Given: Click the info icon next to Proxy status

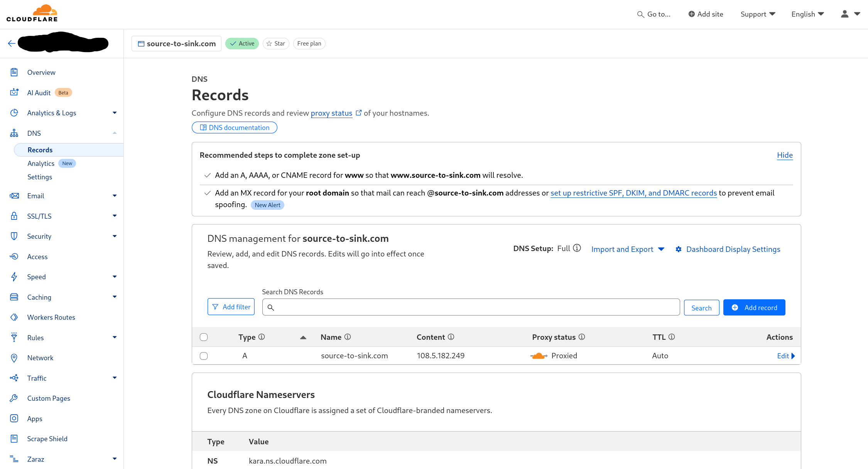Looking at the screenshot, I should pos(582,337).
